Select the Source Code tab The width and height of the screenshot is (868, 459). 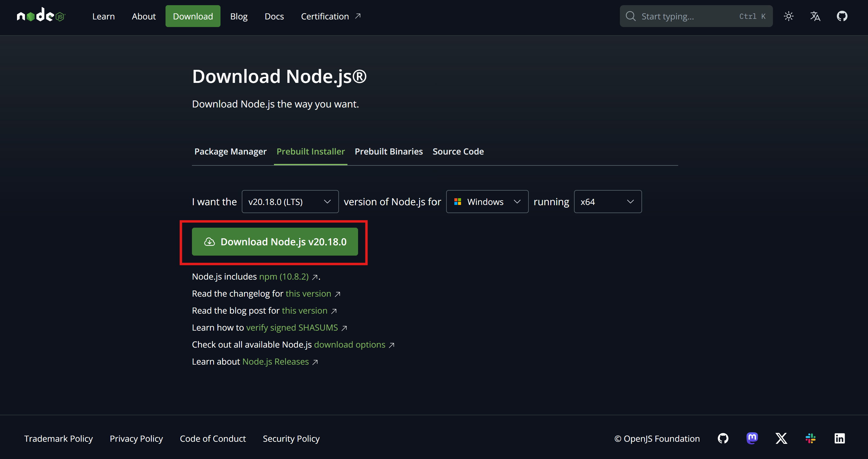458,151
